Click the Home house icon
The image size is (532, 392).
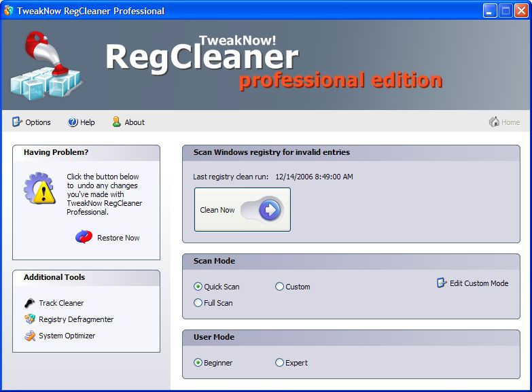[494, 122]
